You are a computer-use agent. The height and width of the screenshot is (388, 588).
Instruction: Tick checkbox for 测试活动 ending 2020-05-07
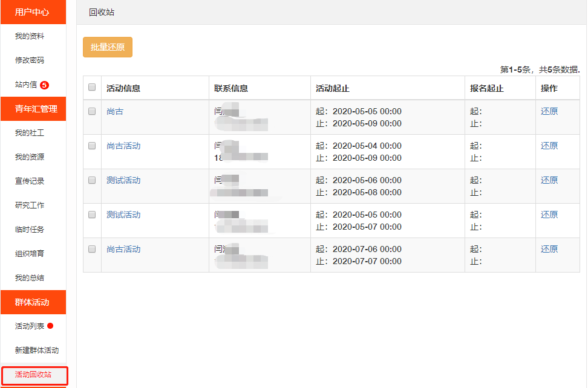[x=92, y=215]
